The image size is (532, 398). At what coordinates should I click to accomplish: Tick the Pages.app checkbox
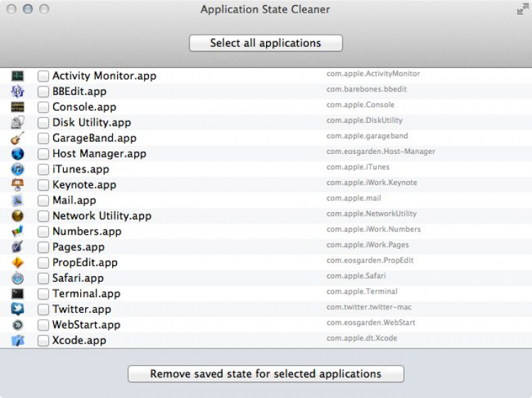tap(43, 248)
